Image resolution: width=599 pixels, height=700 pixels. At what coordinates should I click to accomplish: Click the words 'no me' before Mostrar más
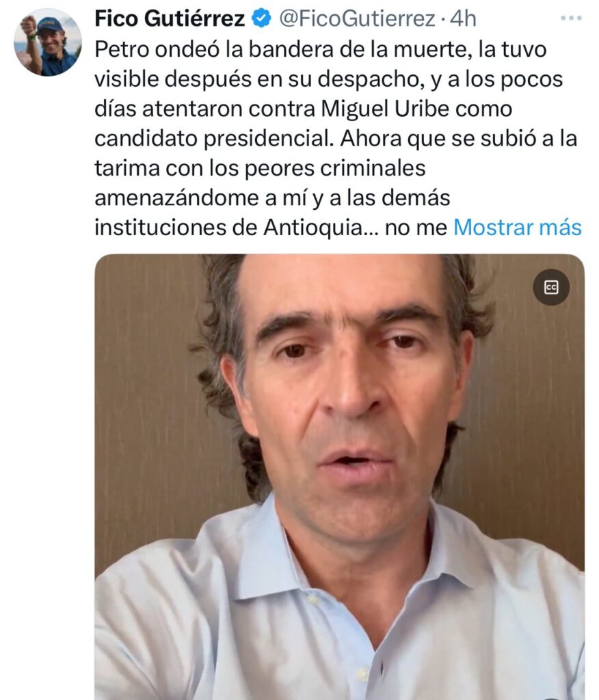[x=416, y=228]
